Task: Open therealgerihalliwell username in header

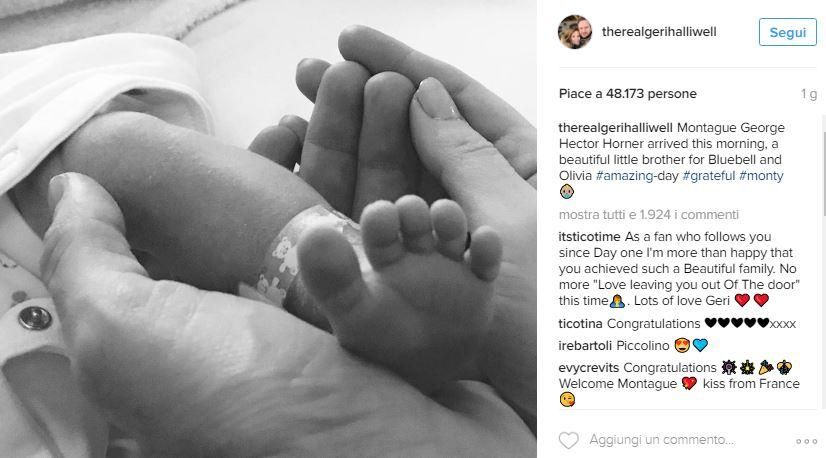Action: (x=659, y=32)
